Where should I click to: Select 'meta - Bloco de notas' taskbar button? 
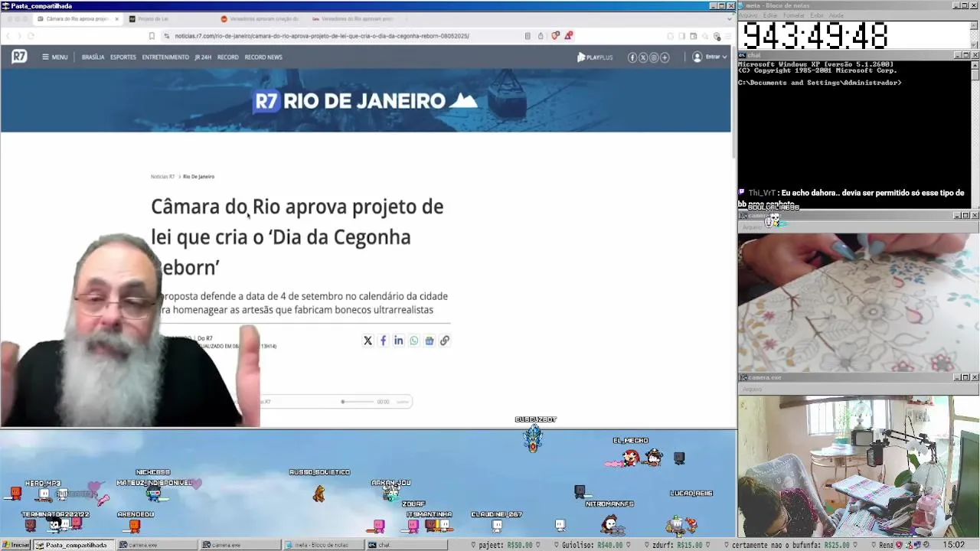point(323,545)
